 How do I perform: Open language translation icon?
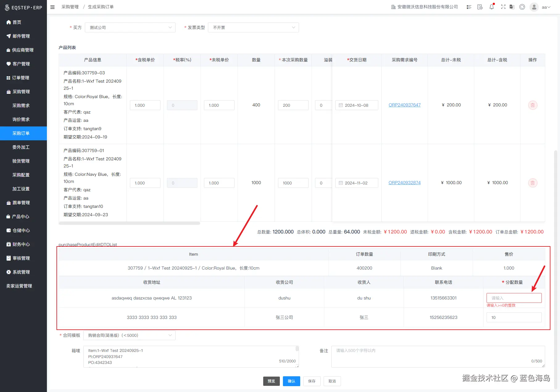pyautogui.click(x=512, y=7)
